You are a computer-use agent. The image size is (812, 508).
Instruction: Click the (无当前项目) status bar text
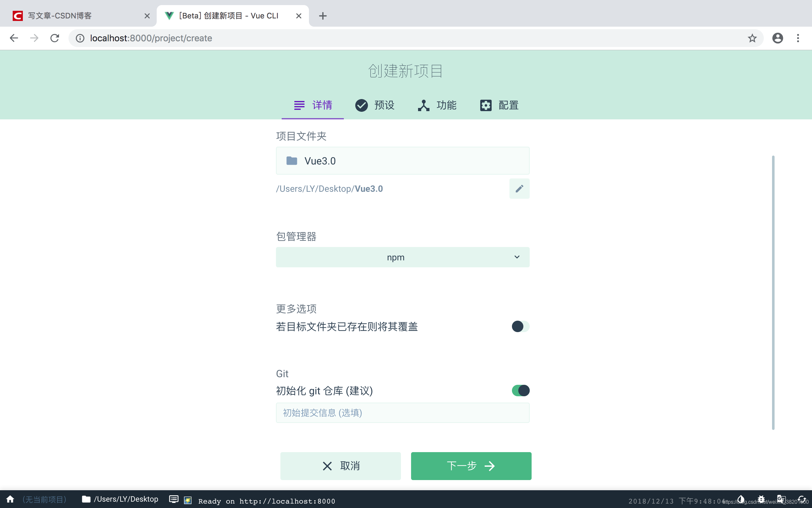point(44,499)
